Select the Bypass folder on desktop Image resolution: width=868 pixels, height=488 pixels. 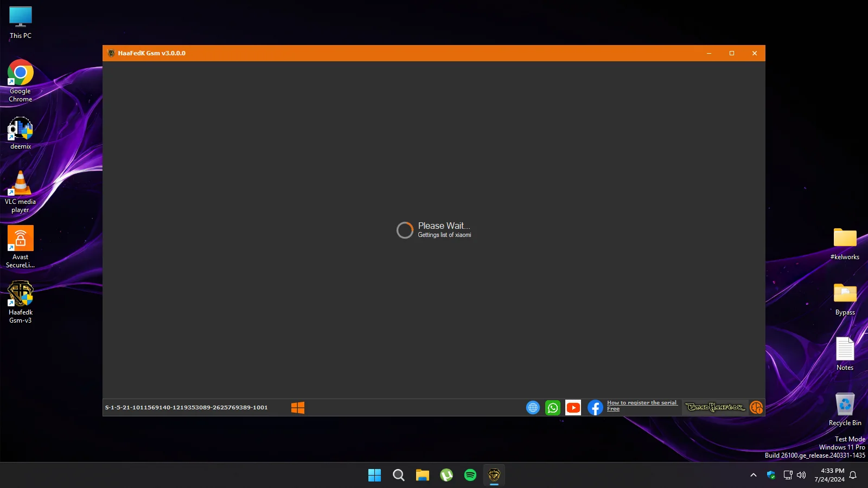(x=845, y=299)
